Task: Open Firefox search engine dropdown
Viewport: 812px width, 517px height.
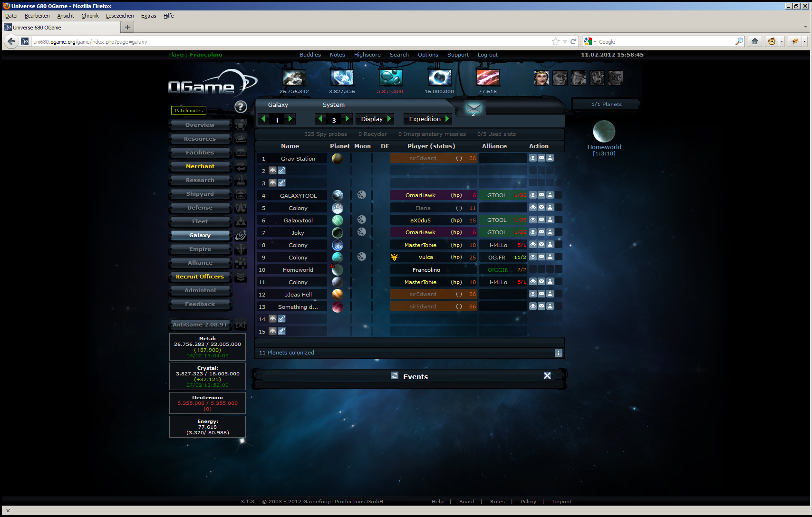Action: pyautogui.click(x=590, y=42)
